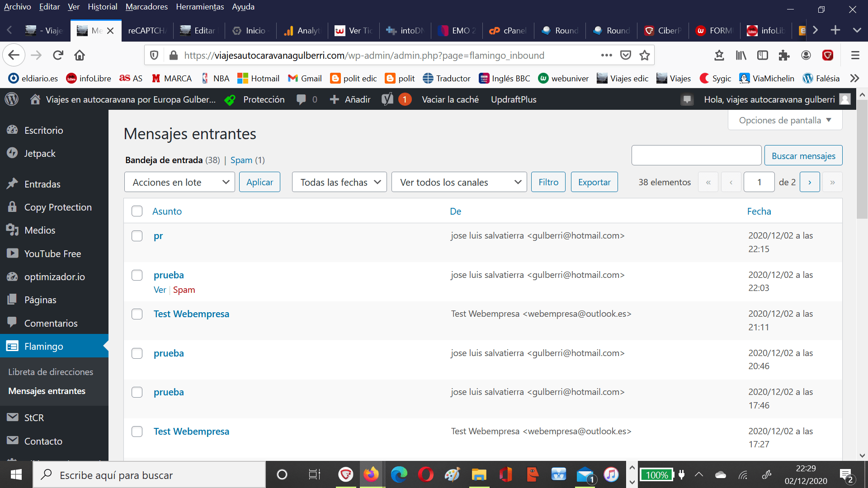Screen dimensions: 868x488
Task: Check the 17:27 Test Webempresa checkbox
Action: pyautogui.click(x=137, y=432)
